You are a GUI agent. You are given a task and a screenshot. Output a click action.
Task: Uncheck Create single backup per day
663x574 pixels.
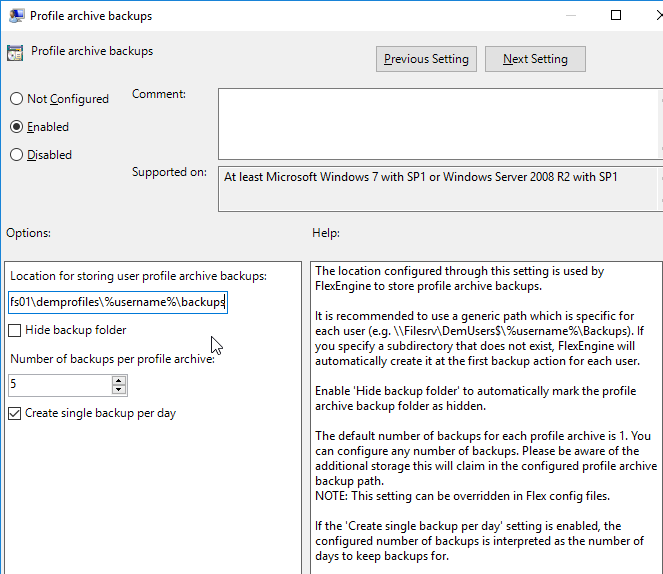[15, 413]
